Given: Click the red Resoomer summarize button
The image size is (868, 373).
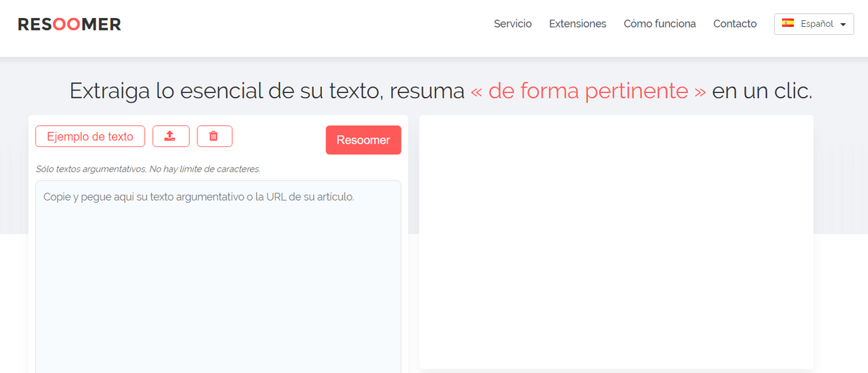Looking at the screenshot, I should pyautogui.click(x=363, y=140).
